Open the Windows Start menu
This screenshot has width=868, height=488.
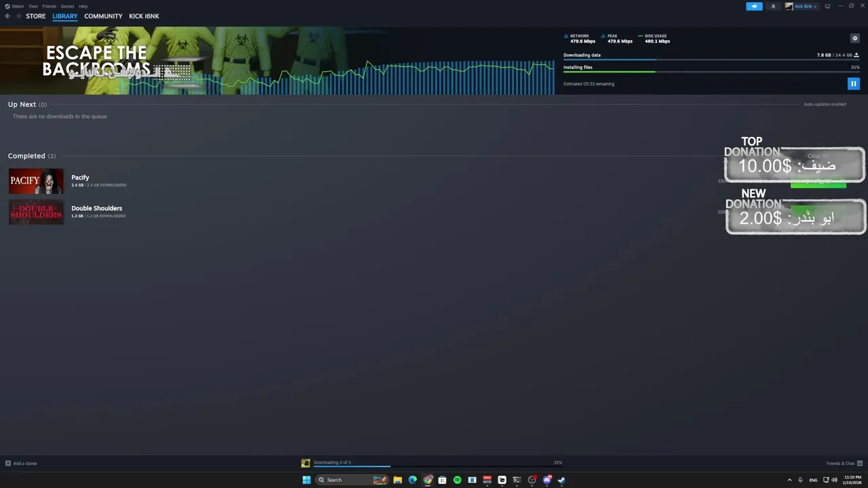(307, 480)
